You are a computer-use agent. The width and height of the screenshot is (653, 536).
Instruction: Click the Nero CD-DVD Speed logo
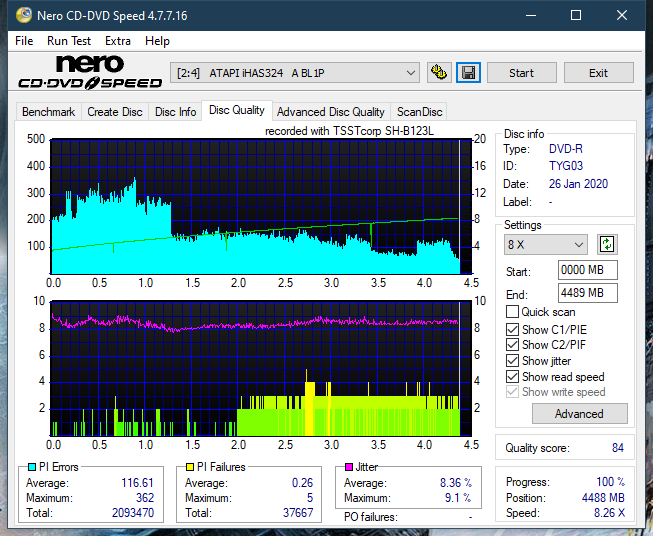[90, 72]
